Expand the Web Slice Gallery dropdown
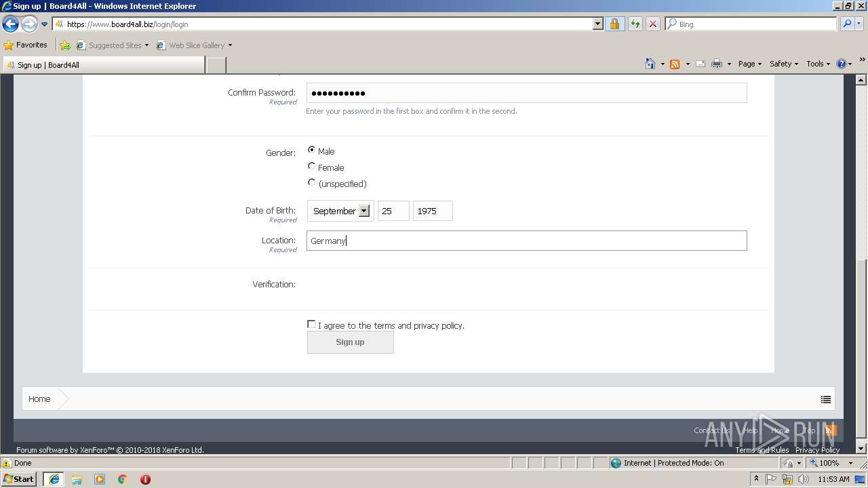The height and width of the screenshot is (488, 868). [230, 45]
